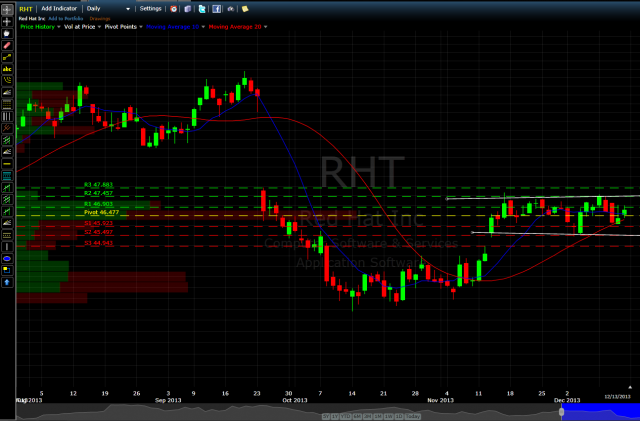Viewport: 640px width, 421px height.
Task: Click the R3 47.883 pivot label
Action: pyautogui.click(x=98, y=185)
